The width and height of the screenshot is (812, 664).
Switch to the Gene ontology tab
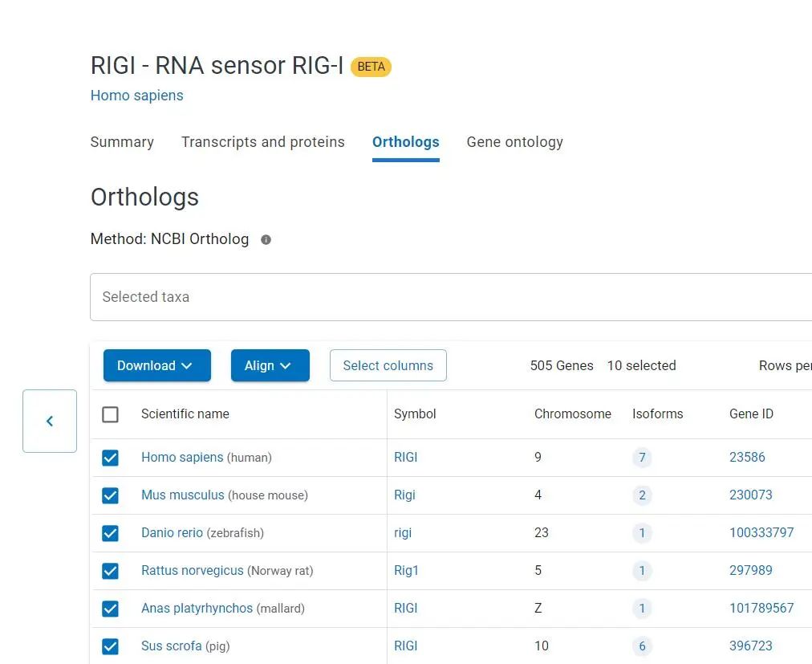[x=514, y=142]
